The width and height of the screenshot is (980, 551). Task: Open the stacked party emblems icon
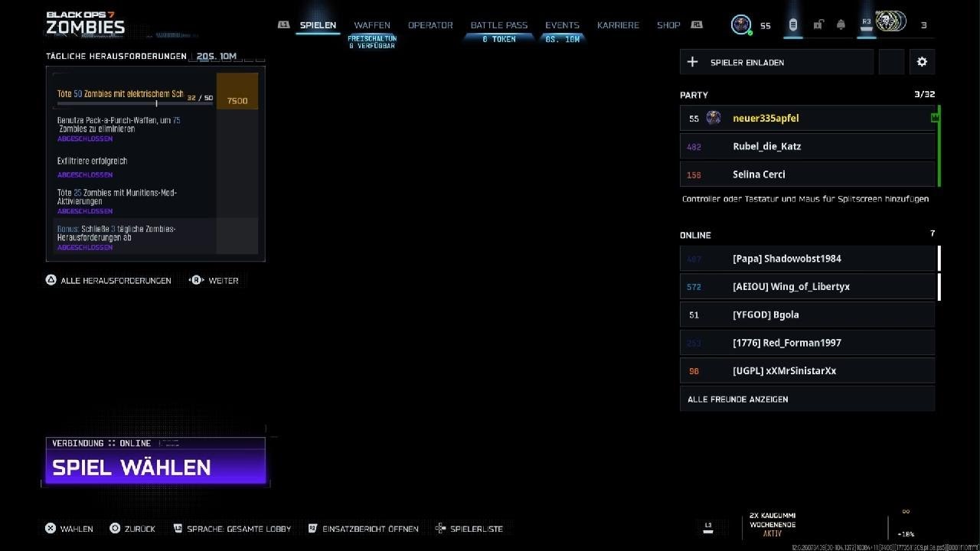890,22
